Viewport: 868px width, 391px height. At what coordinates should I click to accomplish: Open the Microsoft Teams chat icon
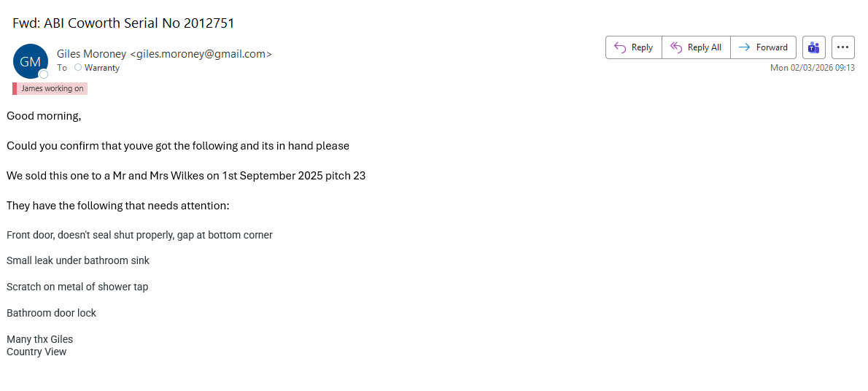pos(813,47)
